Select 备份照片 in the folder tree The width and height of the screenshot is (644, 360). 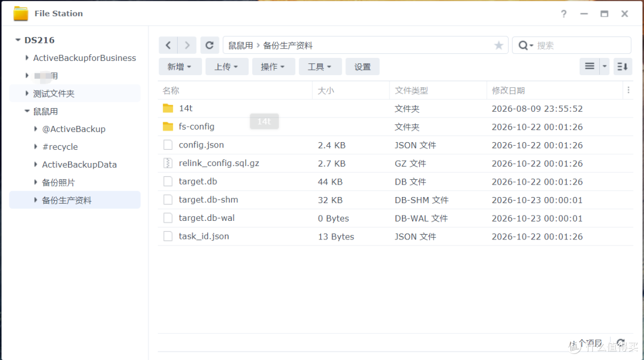coord(58,183)
